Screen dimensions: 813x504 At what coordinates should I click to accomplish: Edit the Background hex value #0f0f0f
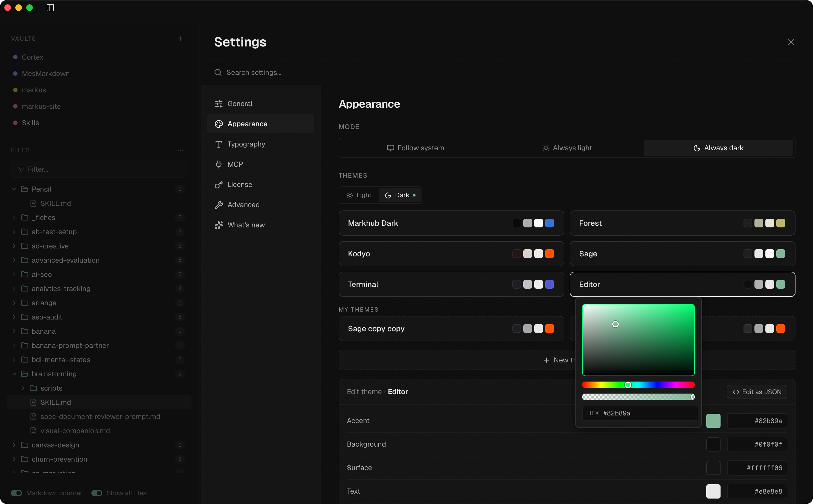click(757, 444)
